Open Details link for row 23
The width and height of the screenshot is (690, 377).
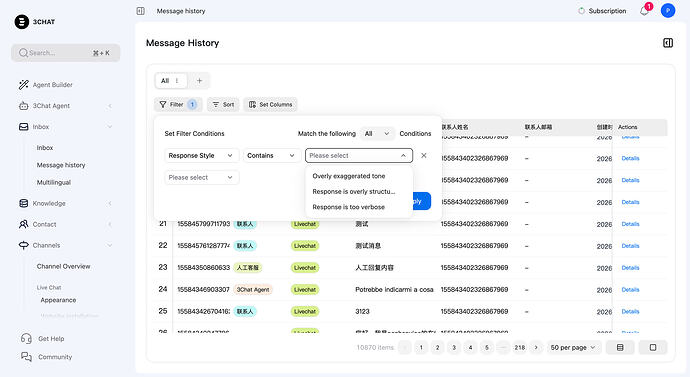pyautogui.click(x=630, y=268)
